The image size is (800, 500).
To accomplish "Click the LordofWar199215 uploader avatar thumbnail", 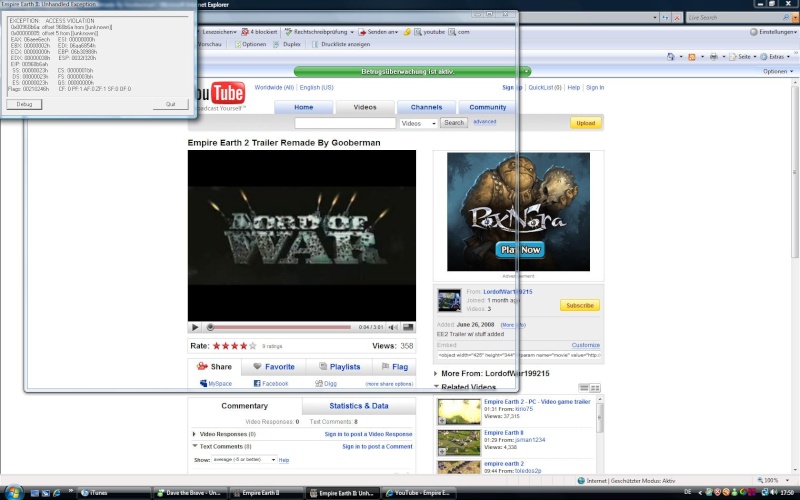I will tap(449, 301).
